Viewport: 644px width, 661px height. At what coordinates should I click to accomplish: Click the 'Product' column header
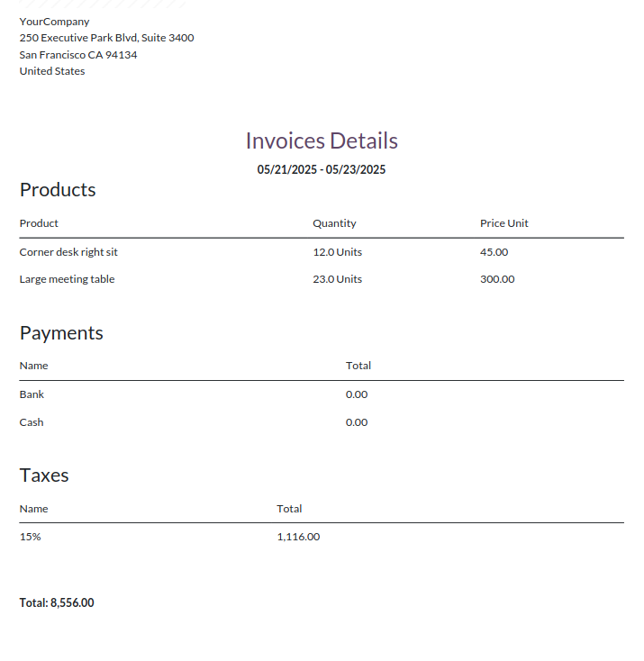[x=39, y=223]
